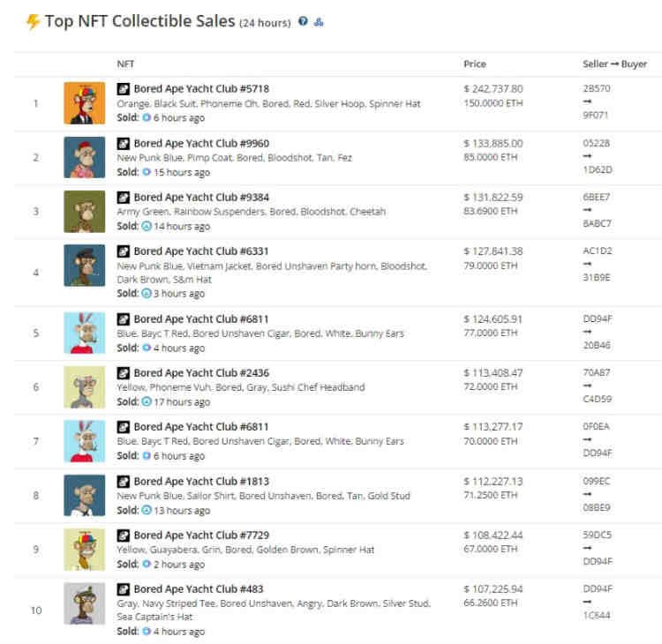Image resolution: width=662 pixels, height=644 pixels.
Task: Open the Bored Ape #9384 cheetah thumbnail
Action: point(85,212)
